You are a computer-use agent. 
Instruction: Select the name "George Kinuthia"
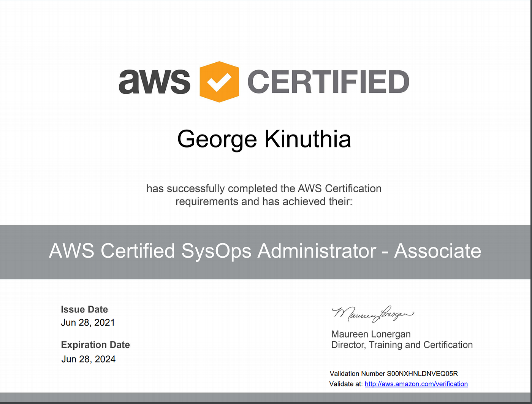click(x=264, y=139)
